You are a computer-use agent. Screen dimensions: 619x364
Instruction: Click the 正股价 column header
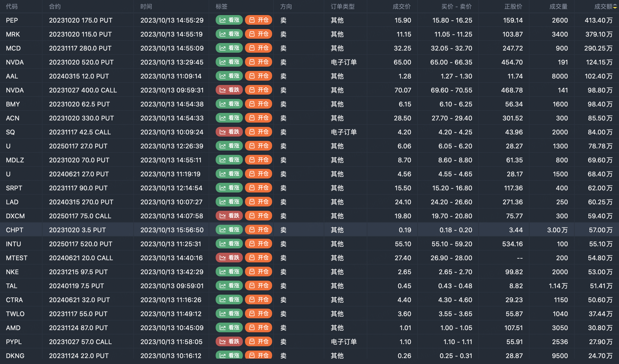(513, 6)
